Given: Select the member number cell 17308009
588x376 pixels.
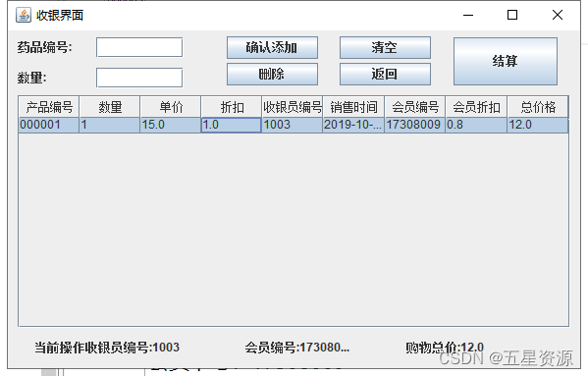Looking at the screenshot, I should coord(415,125).
